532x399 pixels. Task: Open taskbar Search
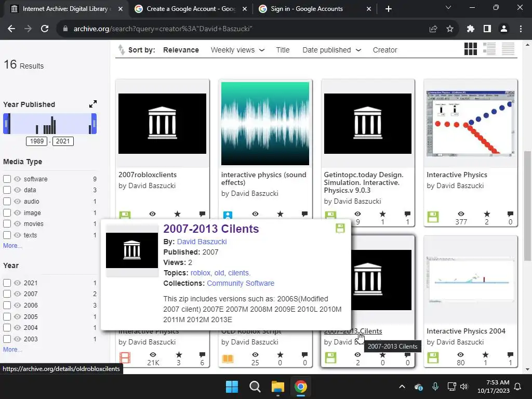[x=255, y=387]
